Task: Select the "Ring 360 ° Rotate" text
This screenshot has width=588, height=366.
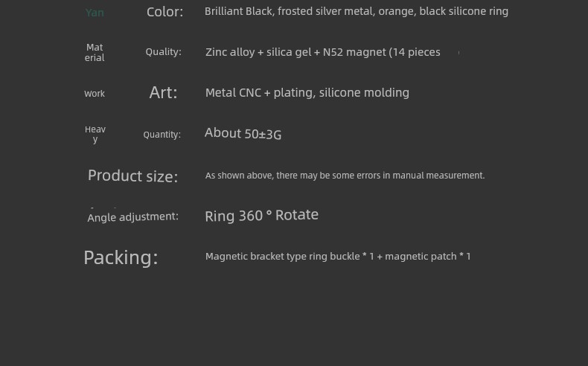Action: (261, 216)
